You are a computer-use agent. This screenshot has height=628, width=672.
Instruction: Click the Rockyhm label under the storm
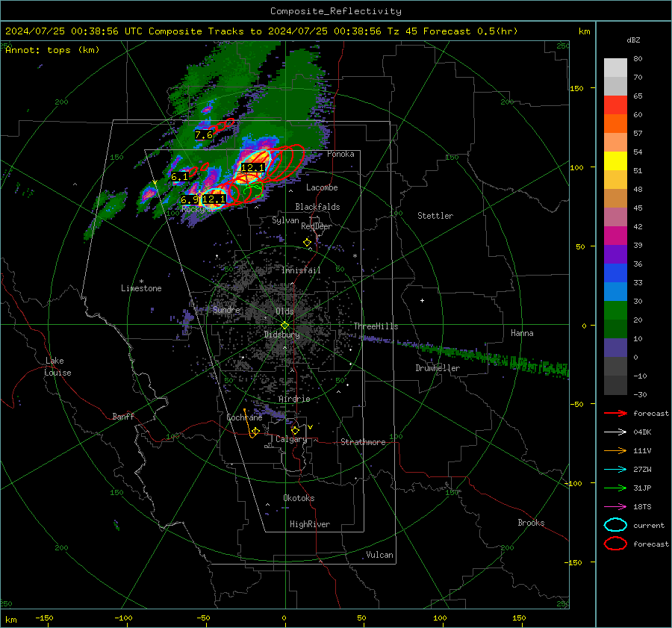[x=196, y=209]
